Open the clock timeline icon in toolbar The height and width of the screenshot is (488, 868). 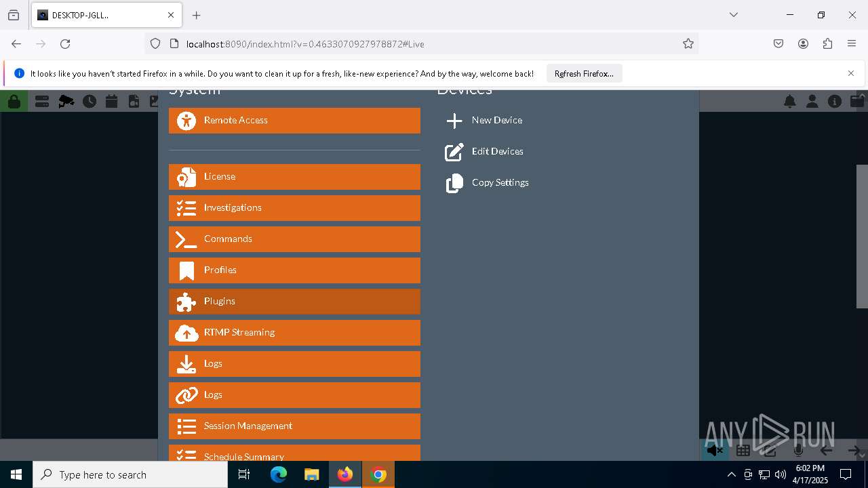(x=90, y=102)
